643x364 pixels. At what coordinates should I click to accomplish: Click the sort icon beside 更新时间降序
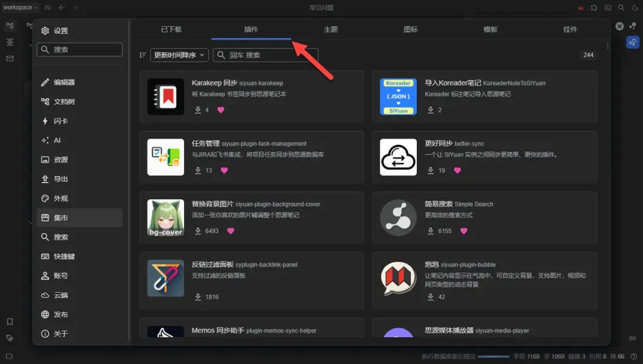click(x=143, y=55)
